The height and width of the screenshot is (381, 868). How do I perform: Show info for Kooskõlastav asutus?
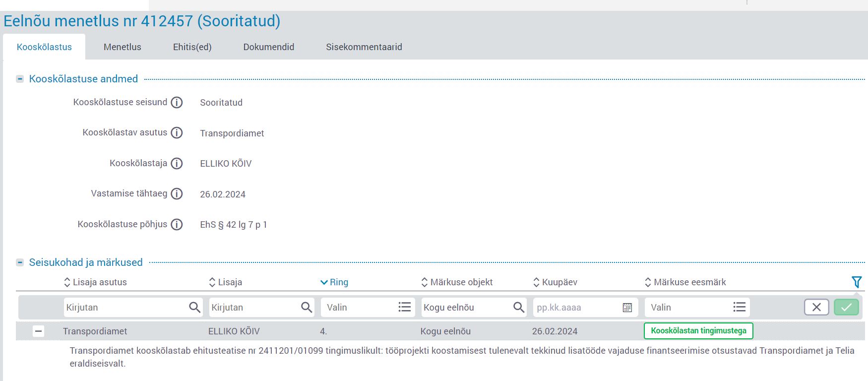[x=177, y=133]
